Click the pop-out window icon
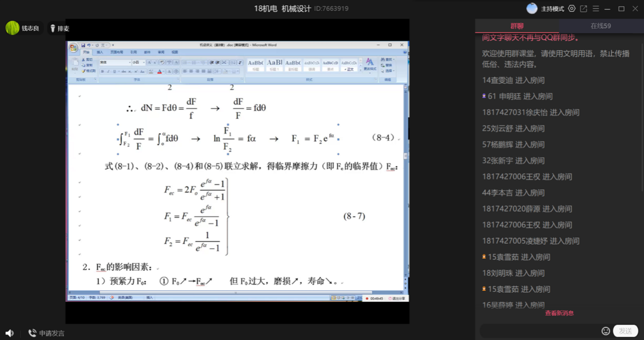644x340 pixels. click(584, 9)
